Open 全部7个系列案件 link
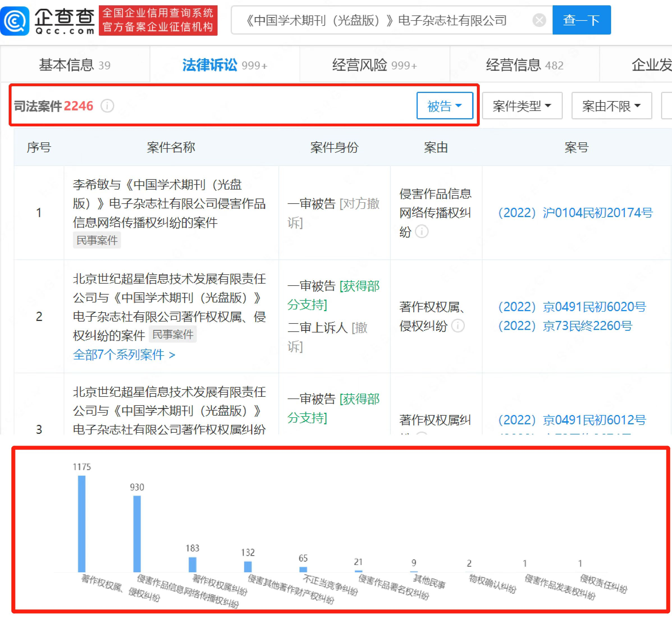672x622 pixels. coord(124,354)
